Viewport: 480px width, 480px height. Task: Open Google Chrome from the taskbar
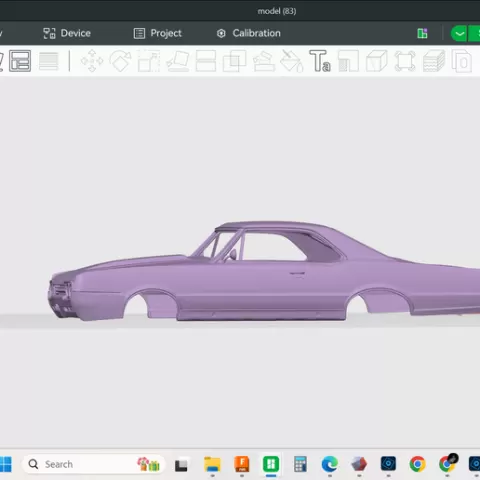pyautogui.click(x=417, y=464)
